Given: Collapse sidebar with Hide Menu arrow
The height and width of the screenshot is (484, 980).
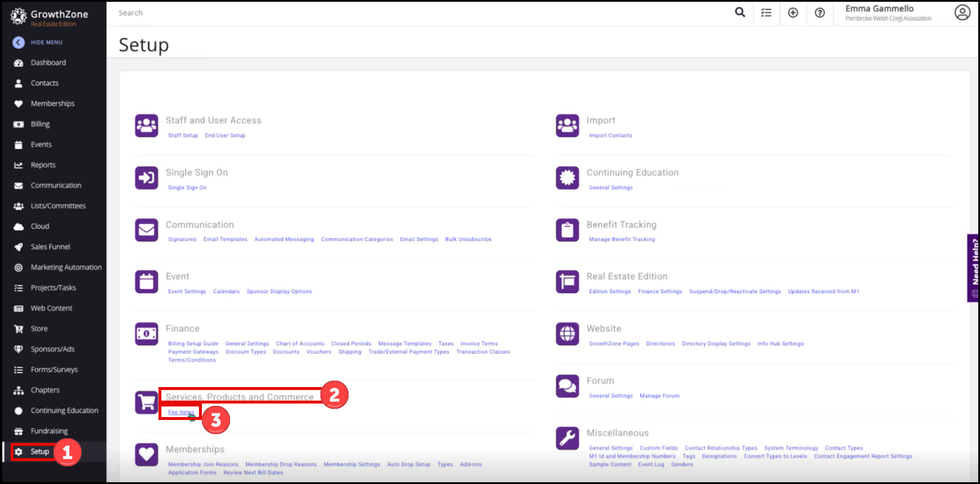Looking at the screenshot, I should [19, 42].
